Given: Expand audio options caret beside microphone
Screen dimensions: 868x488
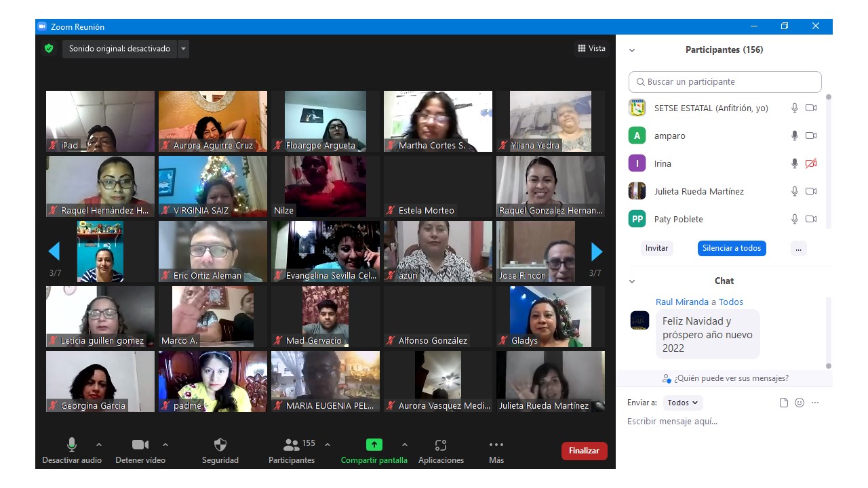Looking at the screenshot, I should pyautogui.click(x=99, y=445).
